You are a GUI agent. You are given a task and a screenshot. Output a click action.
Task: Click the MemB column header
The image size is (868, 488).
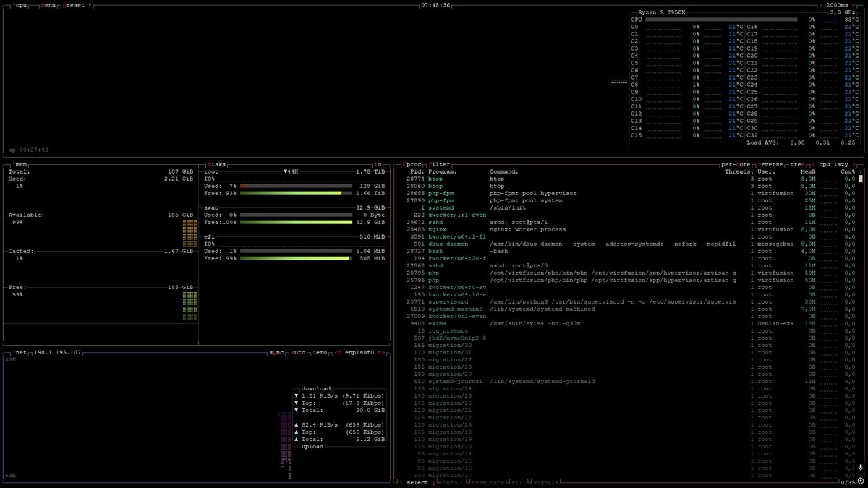(809, 171)
